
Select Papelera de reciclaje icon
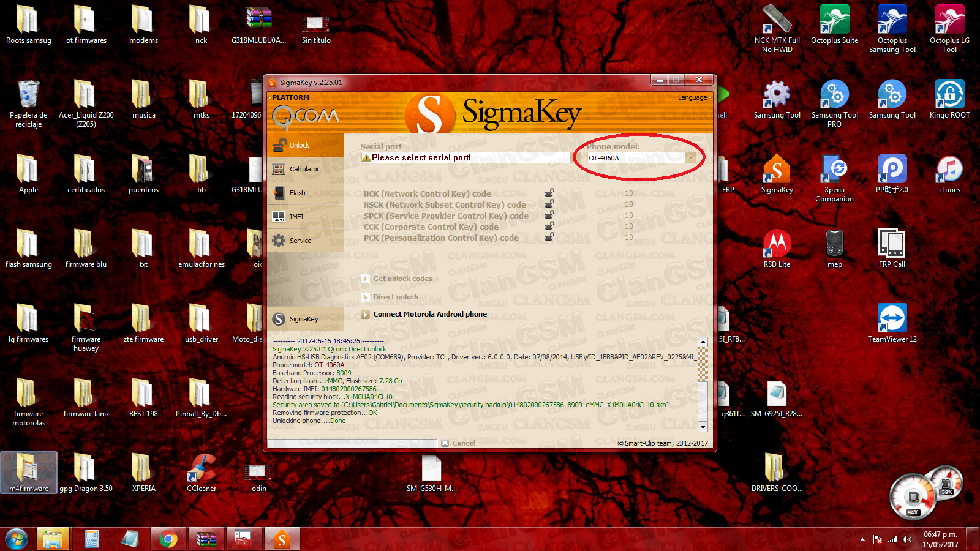click(28, 103)
